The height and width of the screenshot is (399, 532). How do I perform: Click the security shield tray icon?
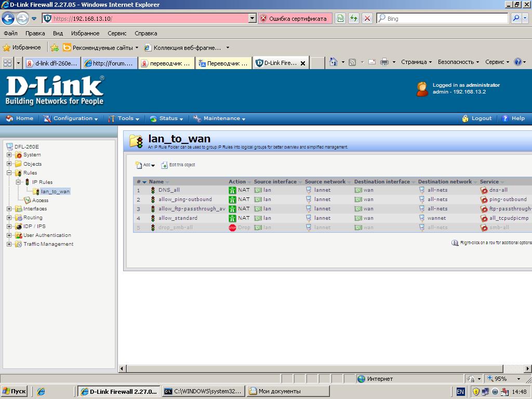476,392
